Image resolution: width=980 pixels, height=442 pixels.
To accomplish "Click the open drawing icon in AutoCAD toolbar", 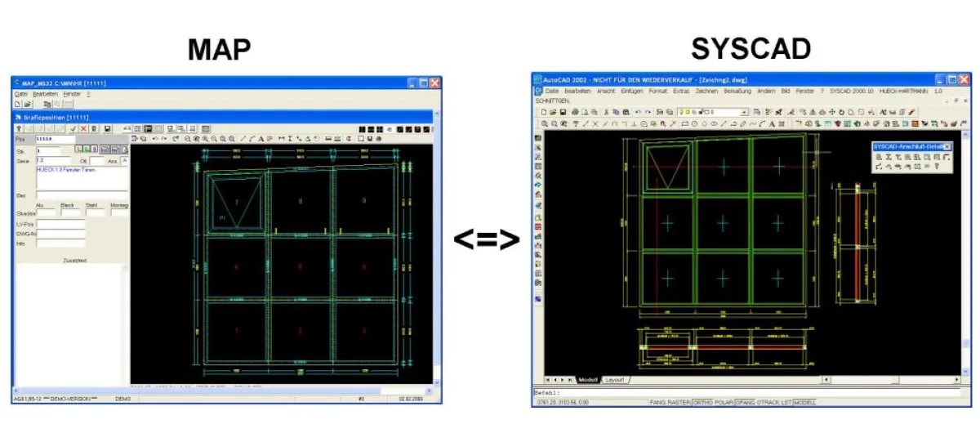I will click(x=553, y=112).
